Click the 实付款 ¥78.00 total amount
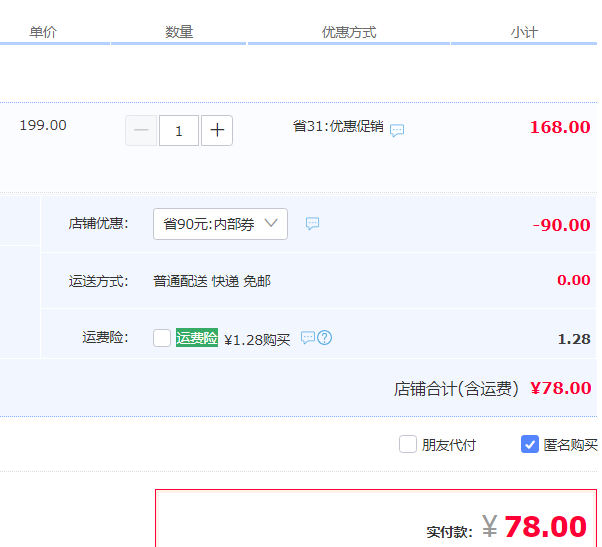 544,527
